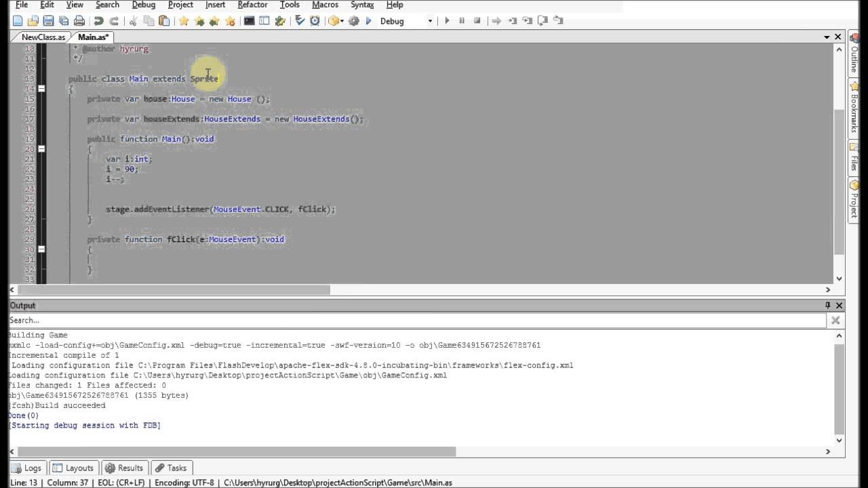Click the alarm clock toolbar icon
Screen dimensions: 868x488
315,21
